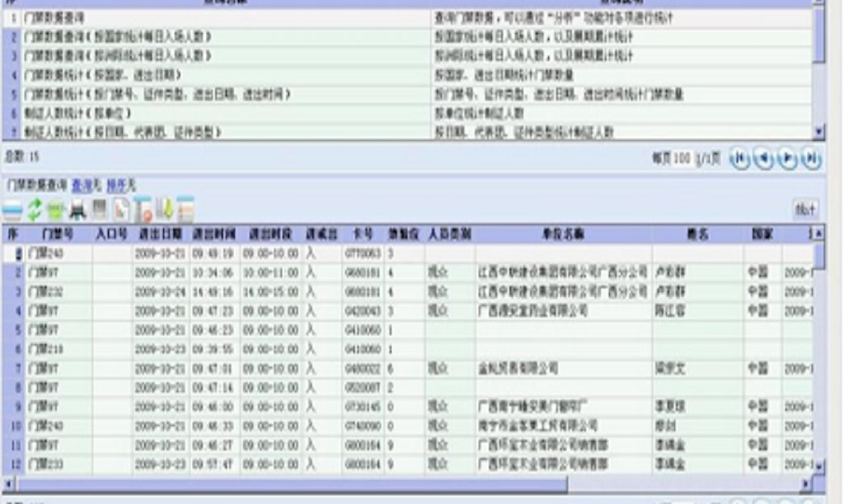Click the filter icon with red mark
The image size is (844, 504).
(142, 210)
